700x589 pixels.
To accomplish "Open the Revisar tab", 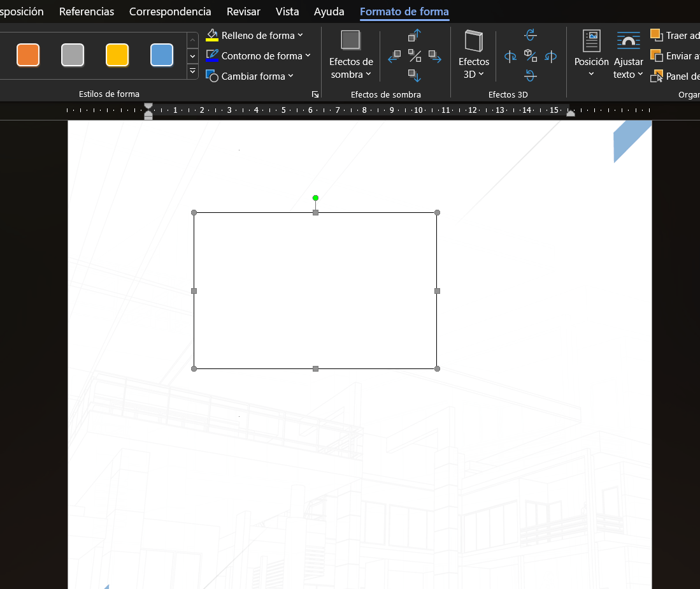I will tap(243, 11).
